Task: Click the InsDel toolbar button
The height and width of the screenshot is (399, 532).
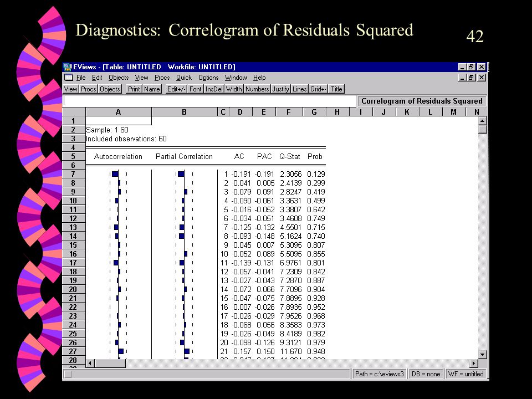Action: click(214, 89)
